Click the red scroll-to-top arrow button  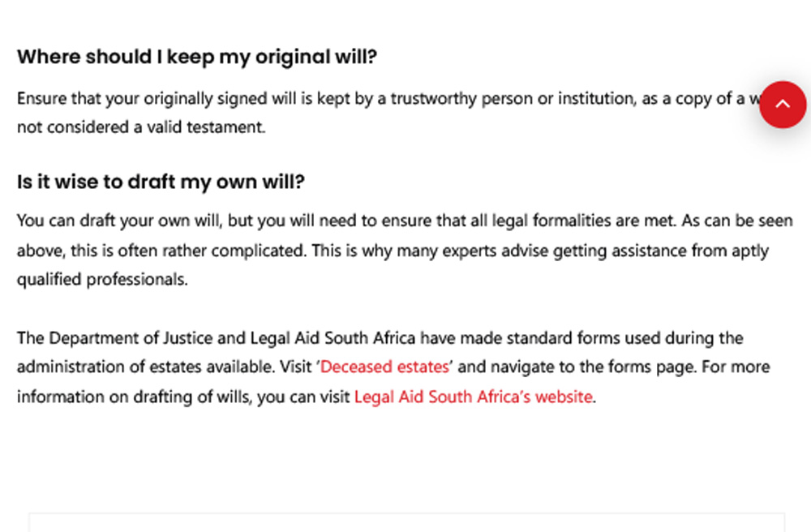coord(782,104)
